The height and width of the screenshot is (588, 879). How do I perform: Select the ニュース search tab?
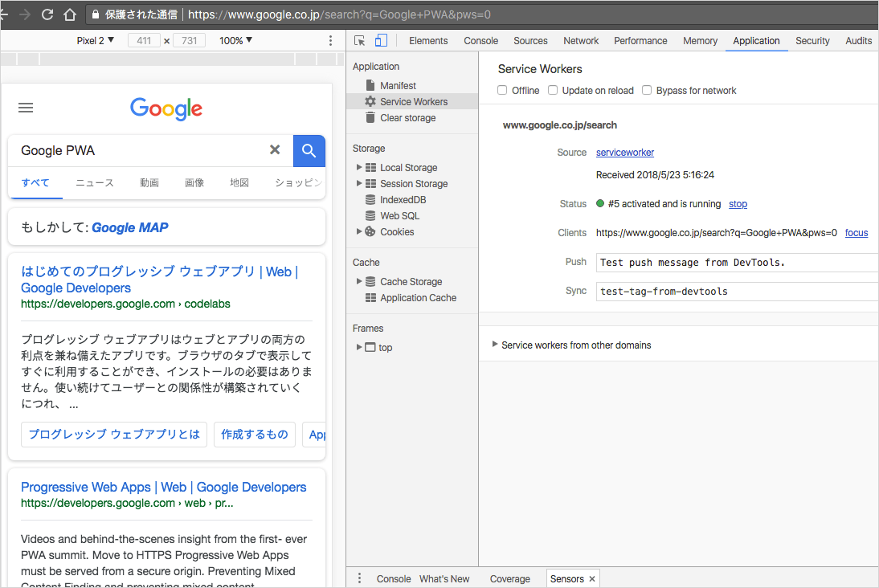[x=94, y=182]
